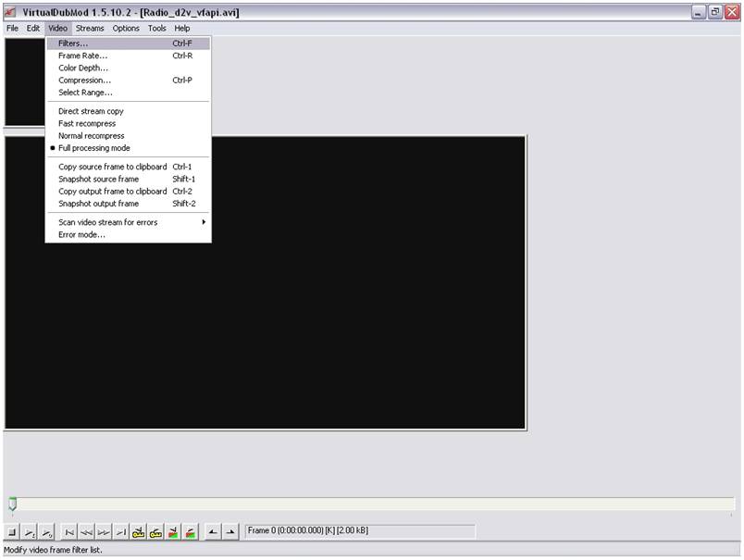744x560 pixels.
Task: Click the input video preview pane
Action: [x=25, y=81]
